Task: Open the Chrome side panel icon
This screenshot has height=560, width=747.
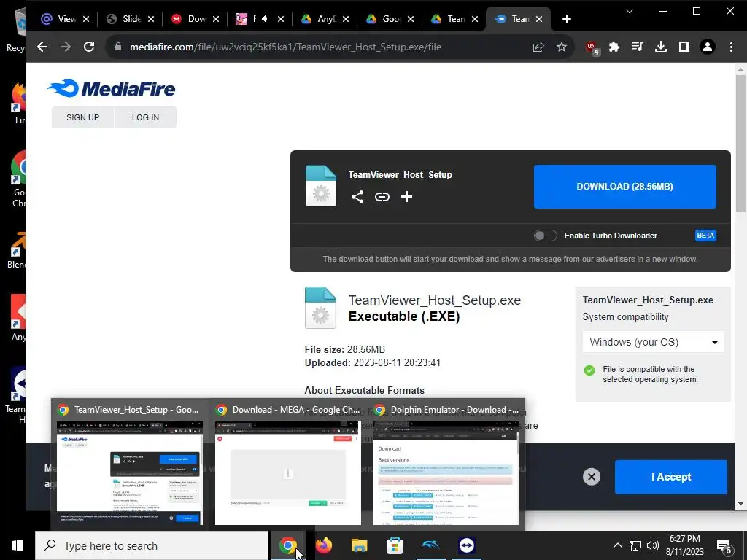Action: point(684,47)
